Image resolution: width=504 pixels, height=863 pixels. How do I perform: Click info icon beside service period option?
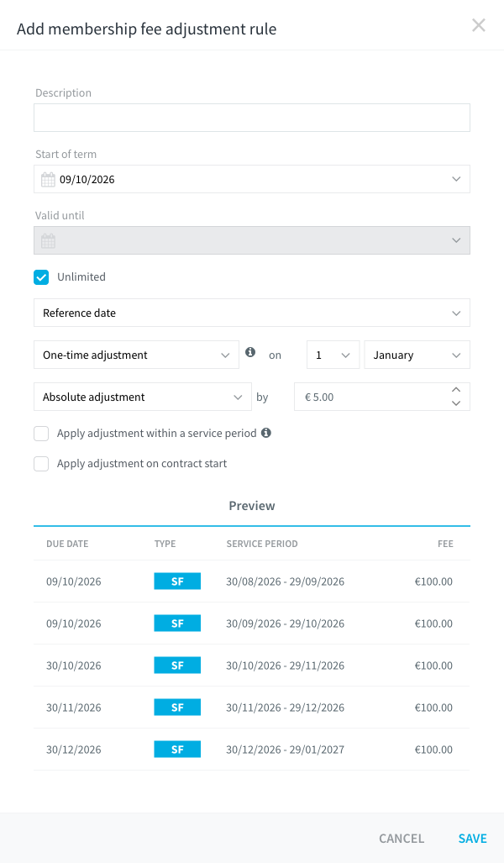(x=265, y=433)
